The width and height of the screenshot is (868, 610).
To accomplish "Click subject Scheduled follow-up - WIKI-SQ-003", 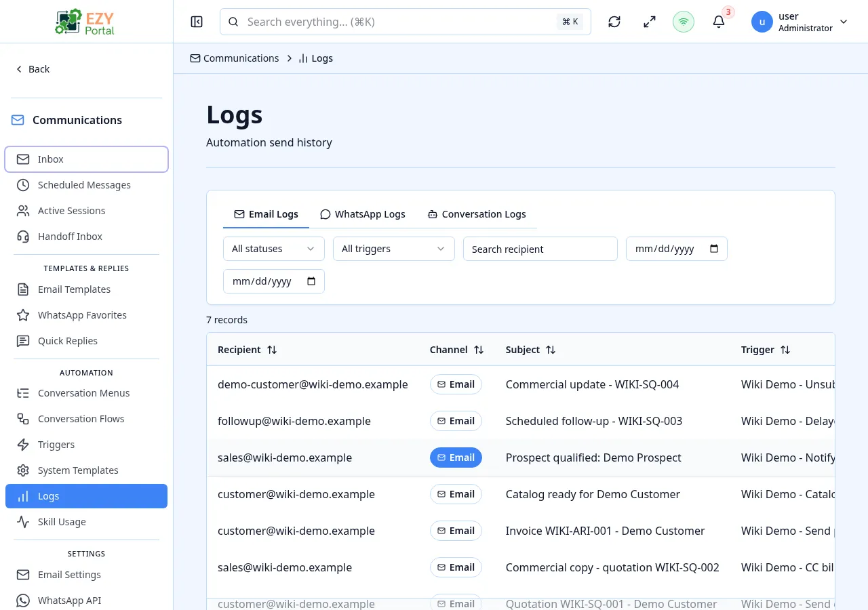I will [594, 421].
